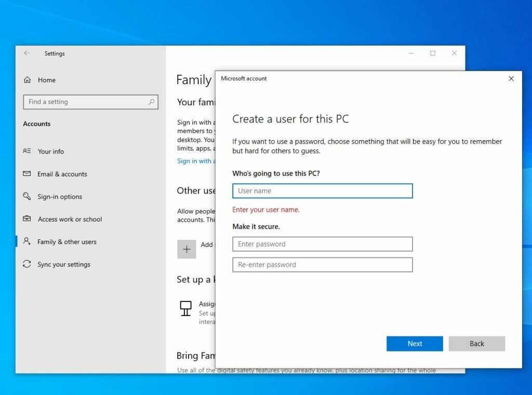Click the Sign-in options key icon
This screenshot has width=532, height=395.
pyautogui.click(x=27, y=196)
